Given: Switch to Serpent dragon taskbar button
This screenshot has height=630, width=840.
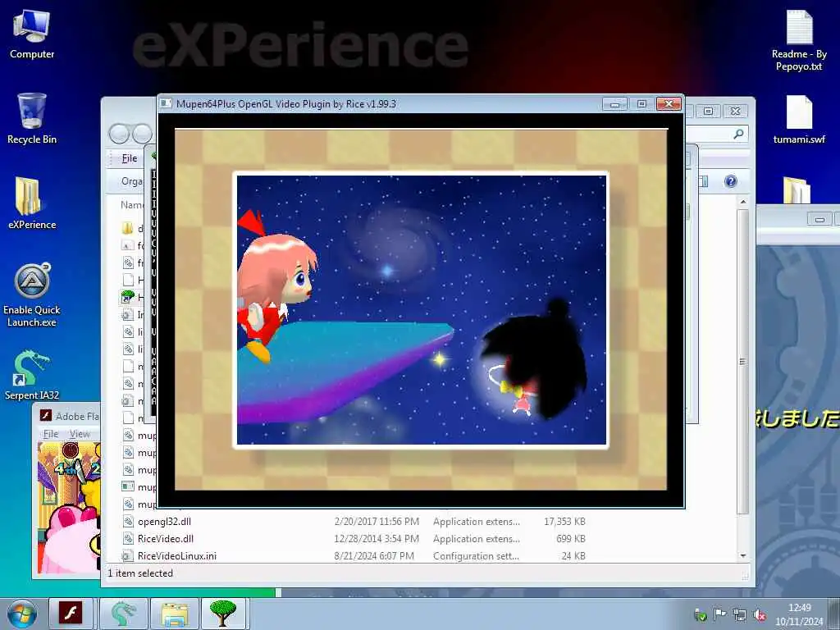Looking at the screenshot, I should coord(122,614).
